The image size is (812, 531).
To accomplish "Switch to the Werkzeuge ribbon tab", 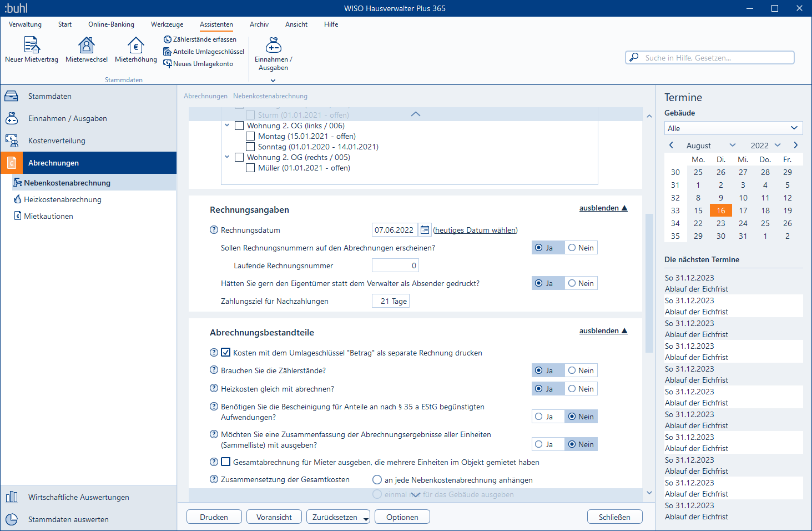I will click(x=167, y=24).
